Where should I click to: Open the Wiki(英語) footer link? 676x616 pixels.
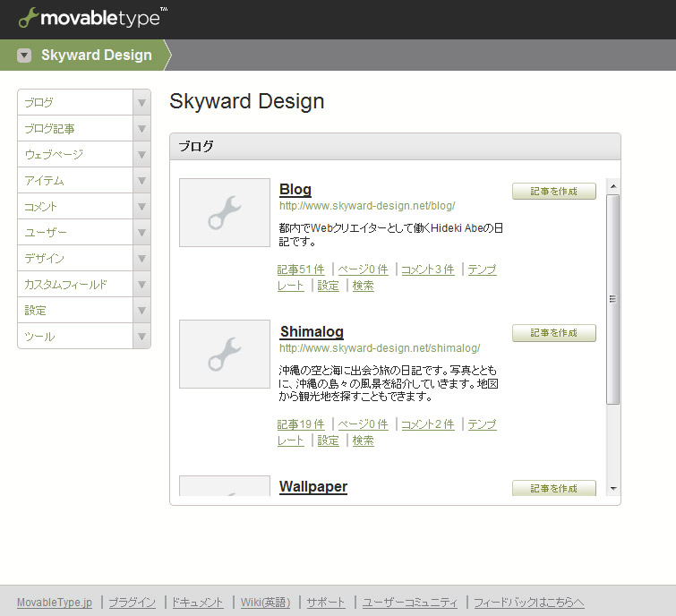click(266, 603)
